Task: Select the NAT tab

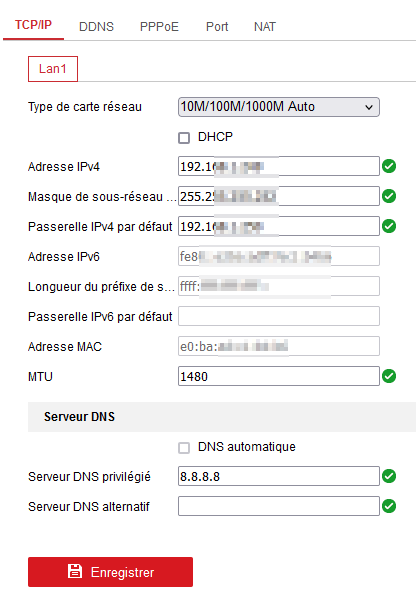Action: (x=265, y=27)
